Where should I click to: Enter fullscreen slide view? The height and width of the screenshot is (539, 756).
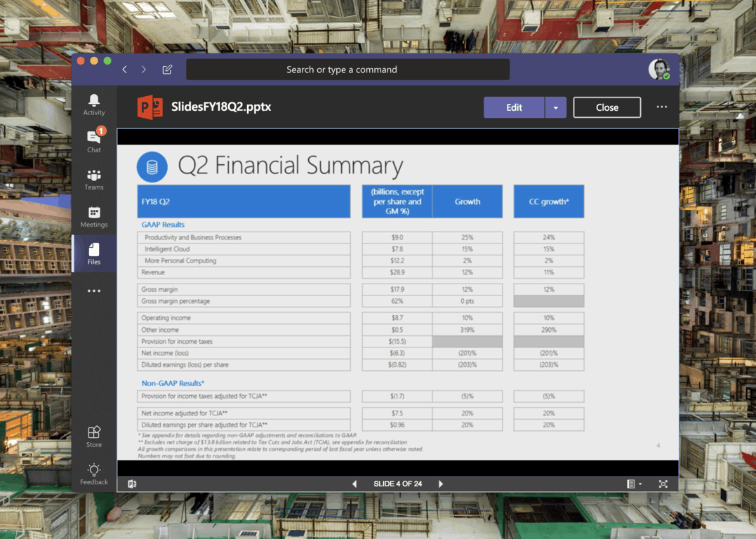click(x=663, y=484)
